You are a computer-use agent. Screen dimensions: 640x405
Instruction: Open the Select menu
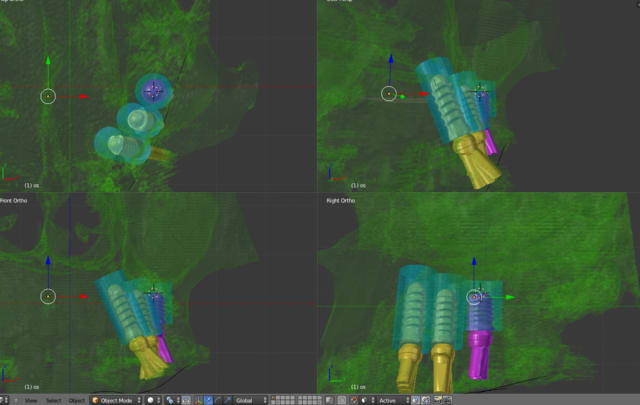click(x=53, y=400)
